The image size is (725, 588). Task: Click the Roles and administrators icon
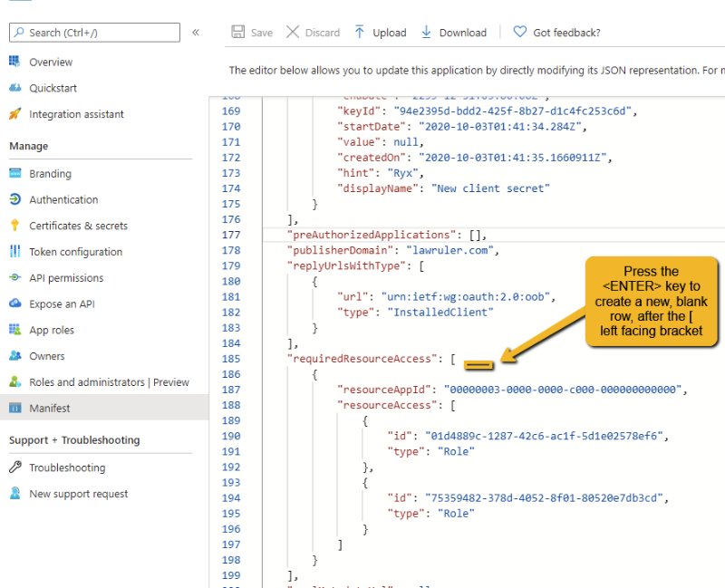pos(14,381)
